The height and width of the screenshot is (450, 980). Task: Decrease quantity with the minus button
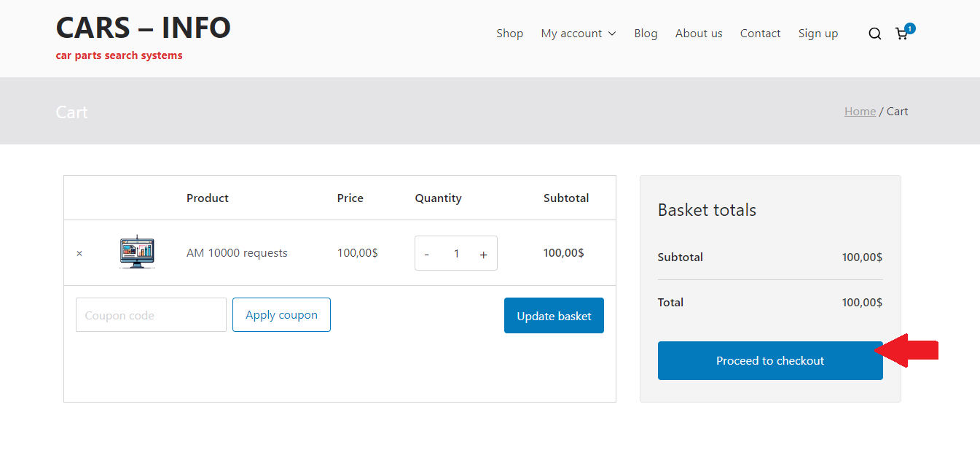pyautogui.click(x=427, y=254)
